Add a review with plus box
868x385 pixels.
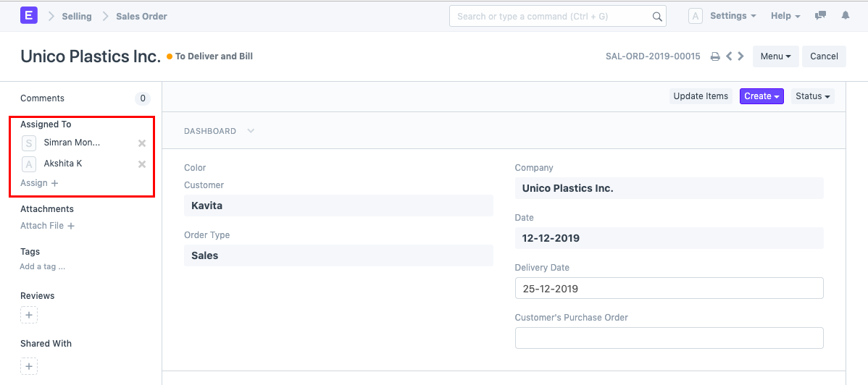(x=29, y=316)
